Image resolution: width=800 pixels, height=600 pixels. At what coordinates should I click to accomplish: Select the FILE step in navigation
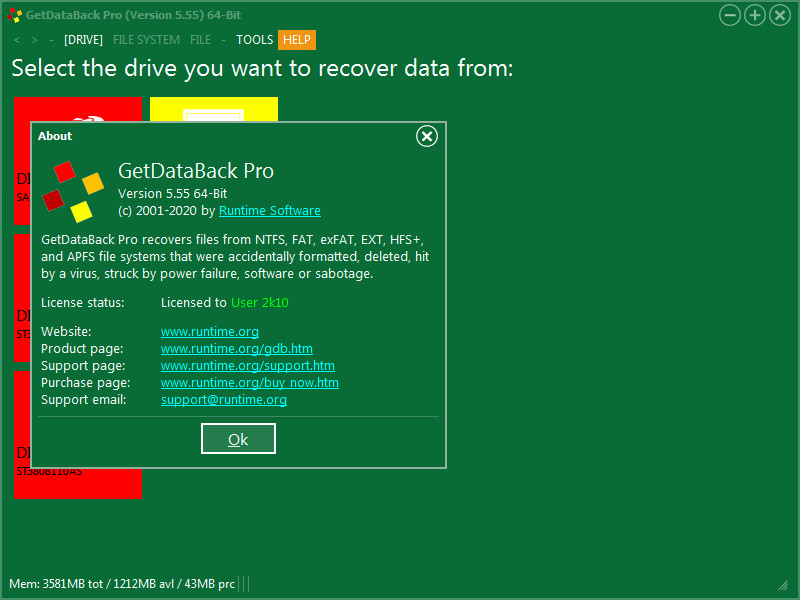pos(200,40)
